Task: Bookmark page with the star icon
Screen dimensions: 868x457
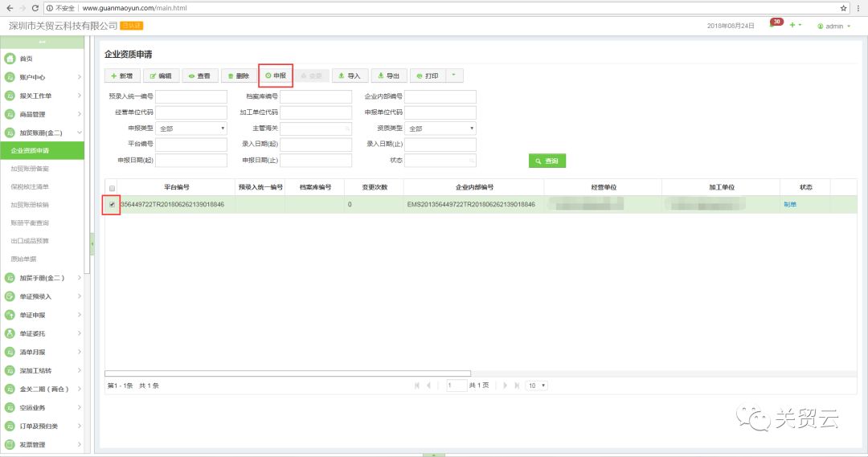Action: [x=843, y=8]
